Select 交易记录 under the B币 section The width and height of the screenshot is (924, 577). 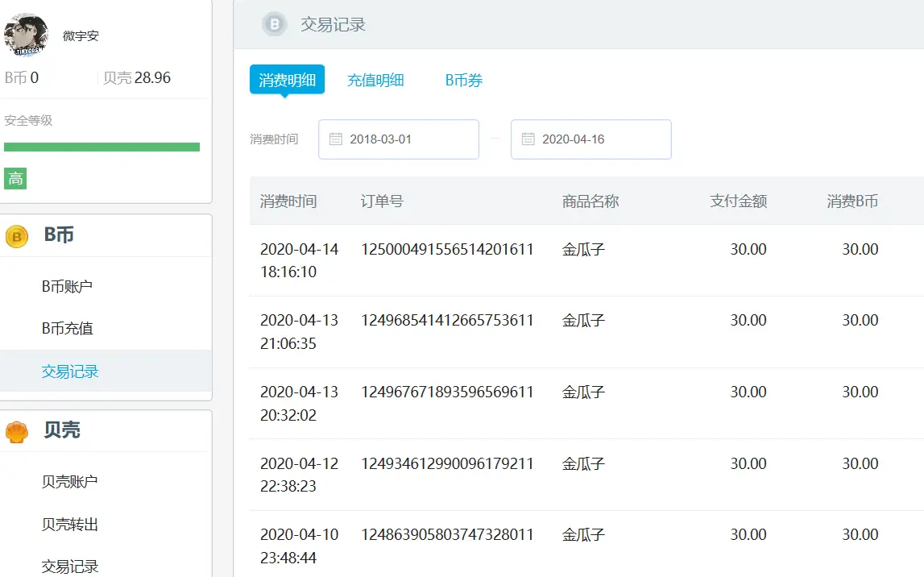(70, 372)
